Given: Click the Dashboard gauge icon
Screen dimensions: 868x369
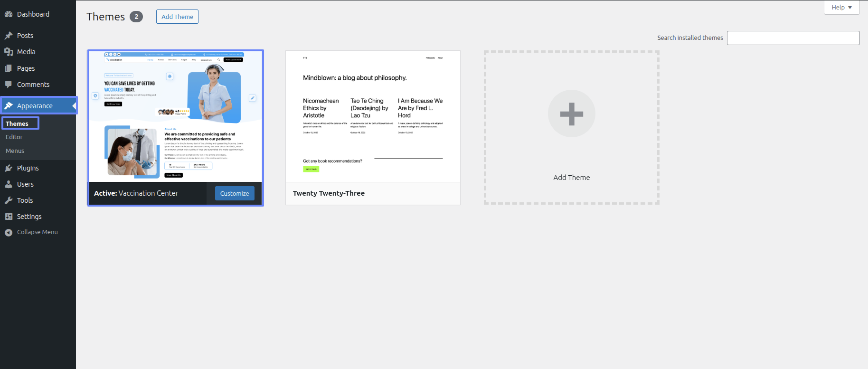Looking at the screenshot, I should coord(9,14).
